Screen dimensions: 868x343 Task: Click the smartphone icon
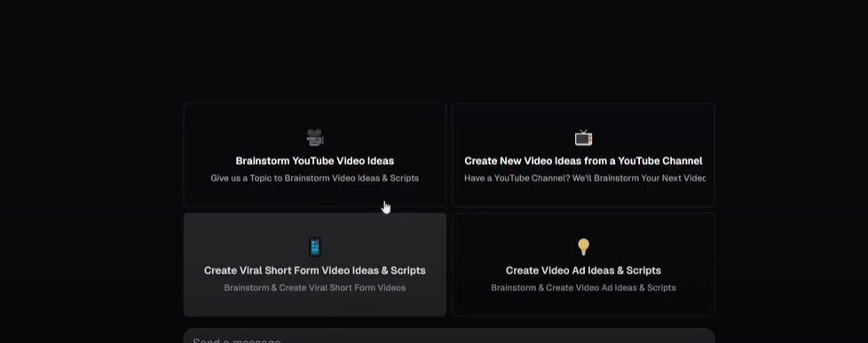(x=315, y=246)
